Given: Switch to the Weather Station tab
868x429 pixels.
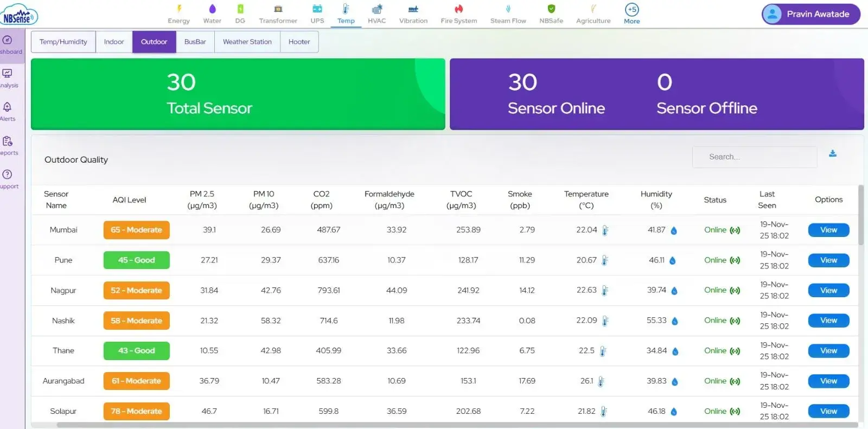Looking at the screenshot, I should pos(247,42).
